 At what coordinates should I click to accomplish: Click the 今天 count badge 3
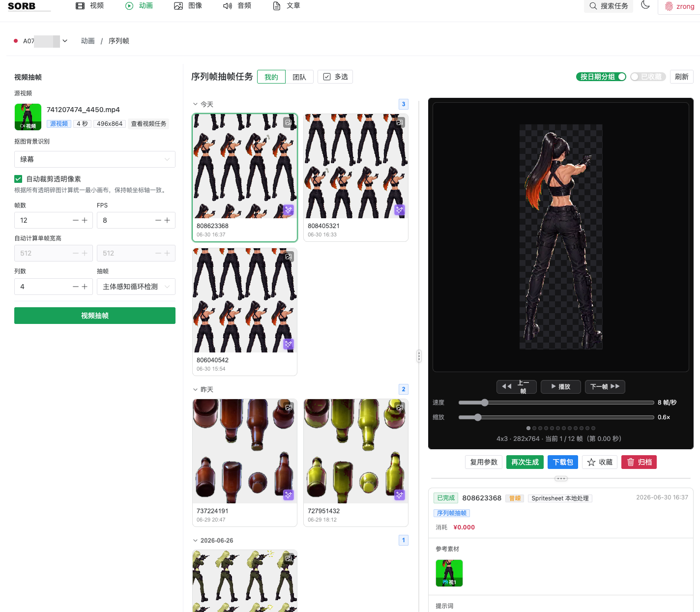coord(404,104)
